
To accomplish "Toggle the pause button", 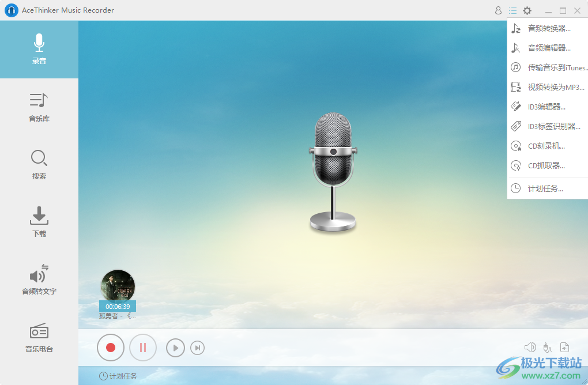I will (142, 348).
